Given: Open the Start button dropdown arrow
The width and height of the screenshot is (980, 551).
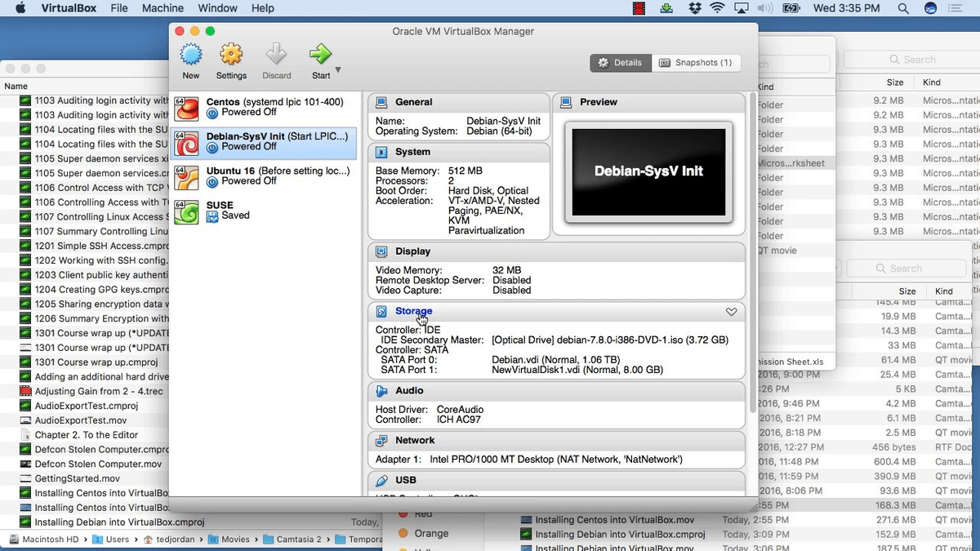Looking at the screenshot, I should [x=338, y=69].
